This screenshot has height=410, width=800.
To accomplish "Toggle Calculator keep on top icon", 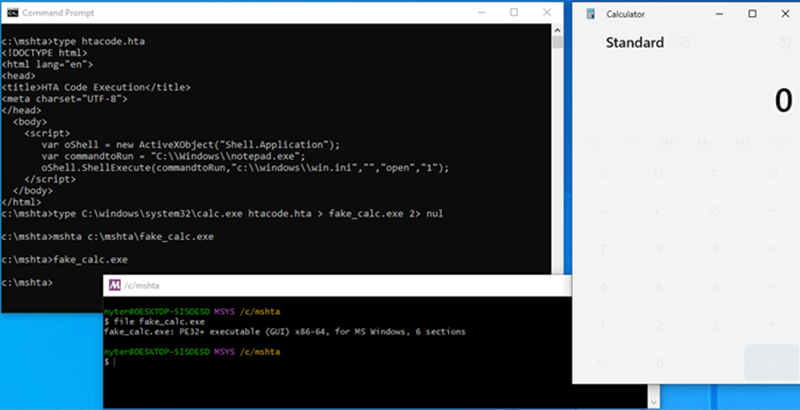I will tap(684, 42).
